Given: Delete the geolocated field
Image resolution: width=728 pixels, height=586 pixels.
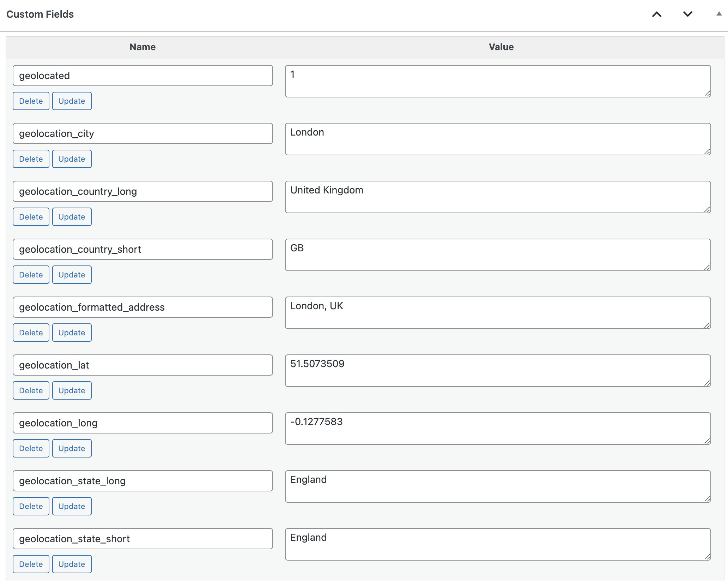Looking at the screenshot, I should tap(31, 101).
